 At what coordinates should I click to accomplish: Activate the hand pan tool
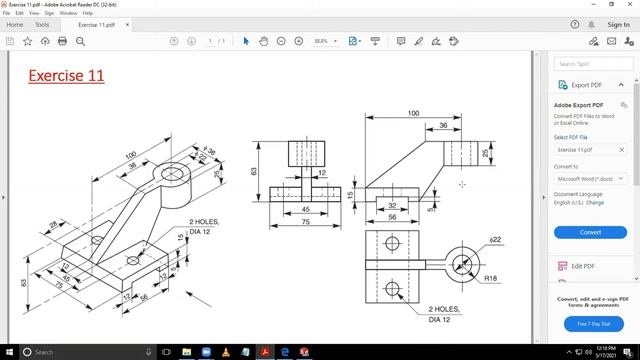(264, 41)
